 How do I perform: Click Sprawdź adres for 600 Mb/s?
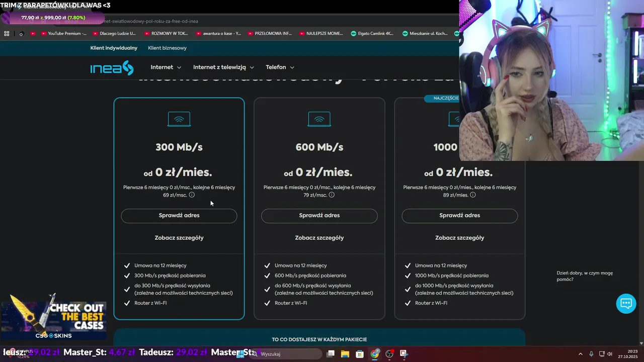pos(319,216)
